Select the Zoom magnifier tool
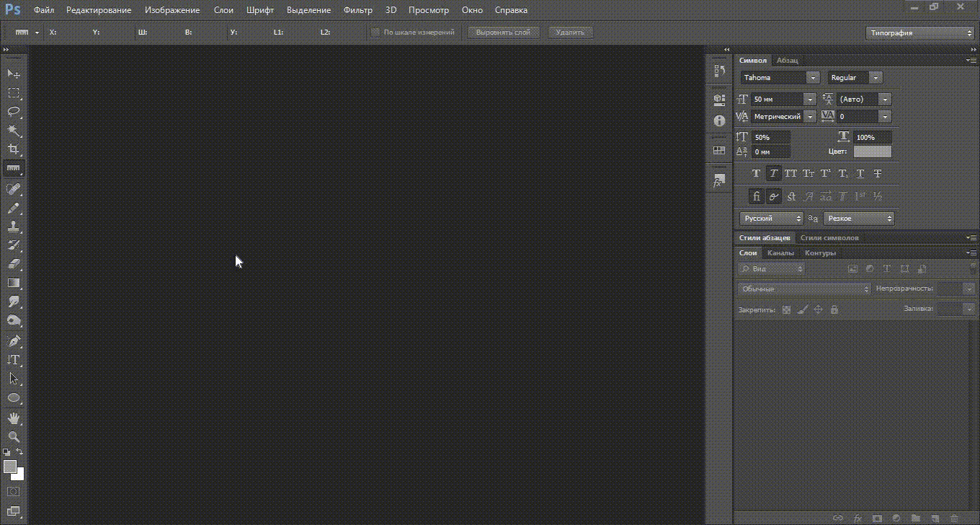Image resolution: width=980 pixels, height=525 pixels. pos(14,437)
